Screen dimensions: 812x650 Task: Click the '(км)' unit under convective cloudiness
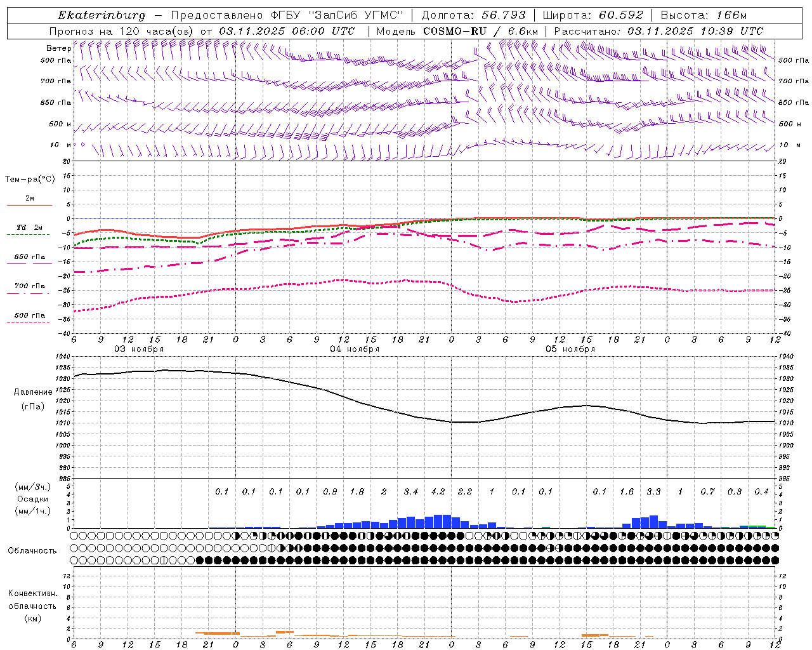click(32, 618)
